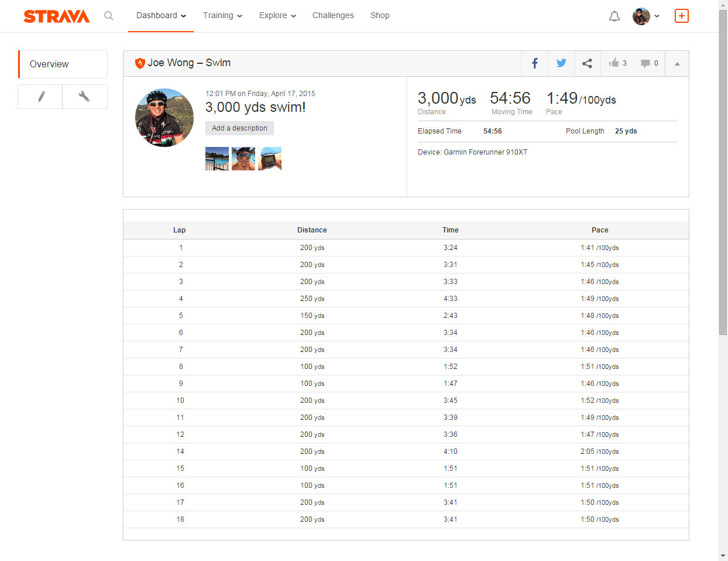The height and width of the screenshot is (561, 728).
Task: Open Joe Wong profile name link
Action: [x=170, y=63]
